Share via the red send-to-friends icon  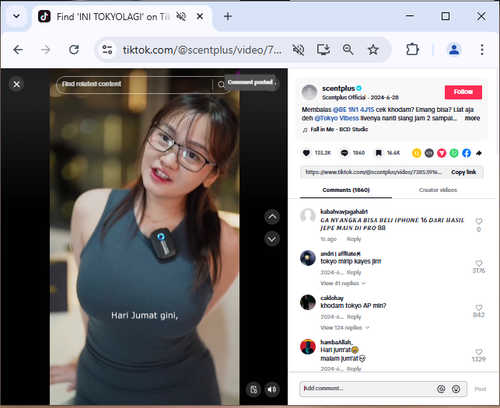(x=442, y=153)
